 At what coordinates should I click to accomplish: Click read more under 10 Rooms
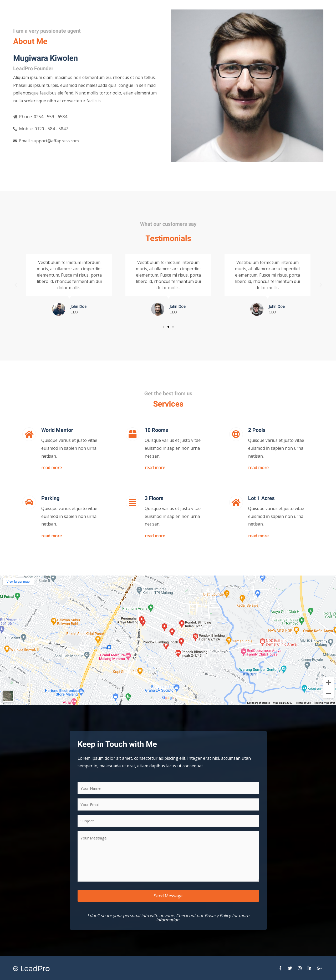(x=155, y=468)
